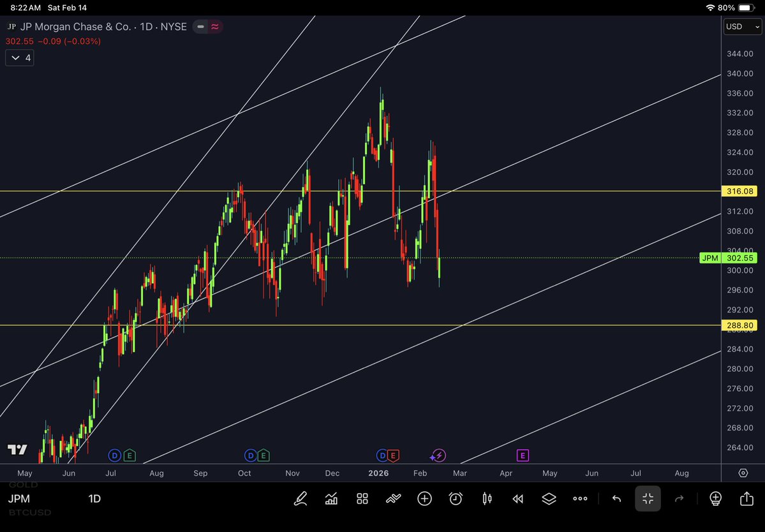The width and height of the screenshot is (765, 532).
Task: Tap the blue D dividend marker near July
Action: click(x=114, y=455)
